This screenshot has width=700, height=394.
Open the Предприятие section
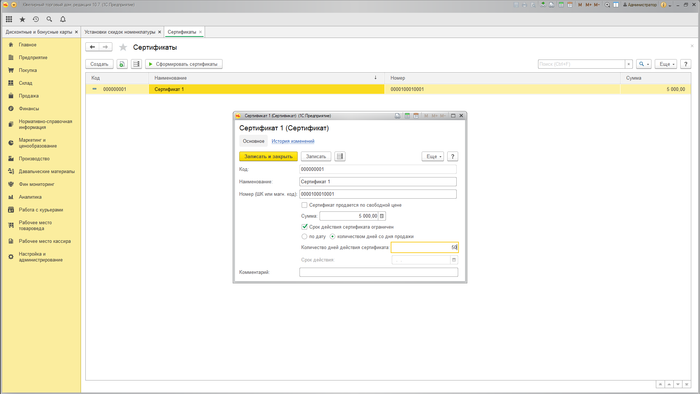click(33, 58)
